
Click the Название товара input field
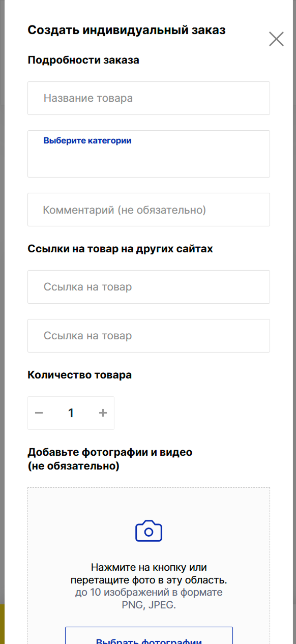click(148, 98)
